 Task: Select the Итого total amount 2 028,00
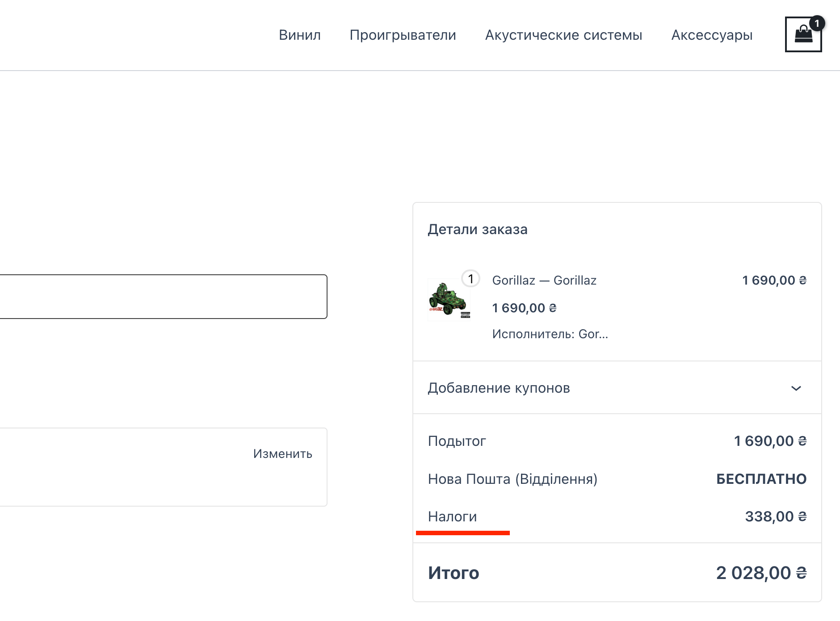(761, 573)
